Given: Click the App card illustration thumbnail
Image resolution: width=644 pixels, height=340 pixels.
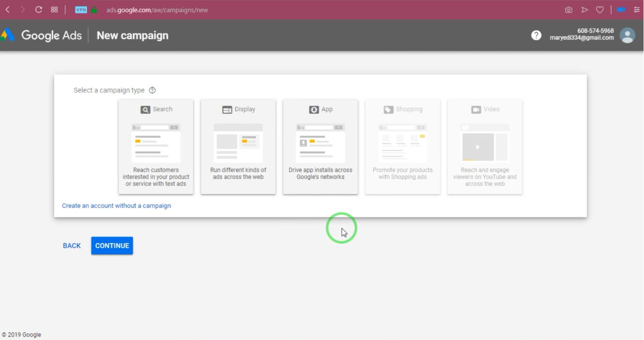Looking at the screenshot, I should click(320, 143).
